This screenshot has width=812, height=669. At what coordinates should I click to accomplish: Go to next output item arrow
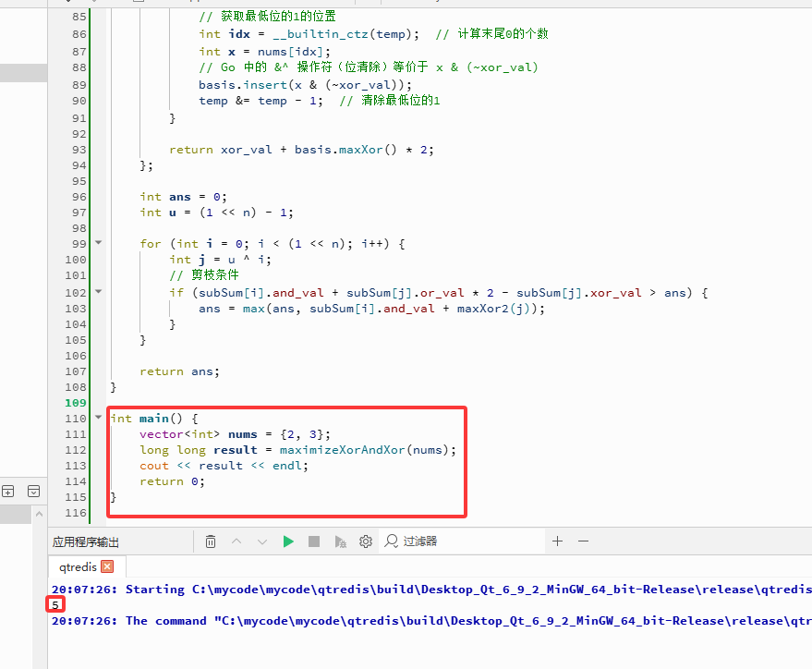pos(262,541)
